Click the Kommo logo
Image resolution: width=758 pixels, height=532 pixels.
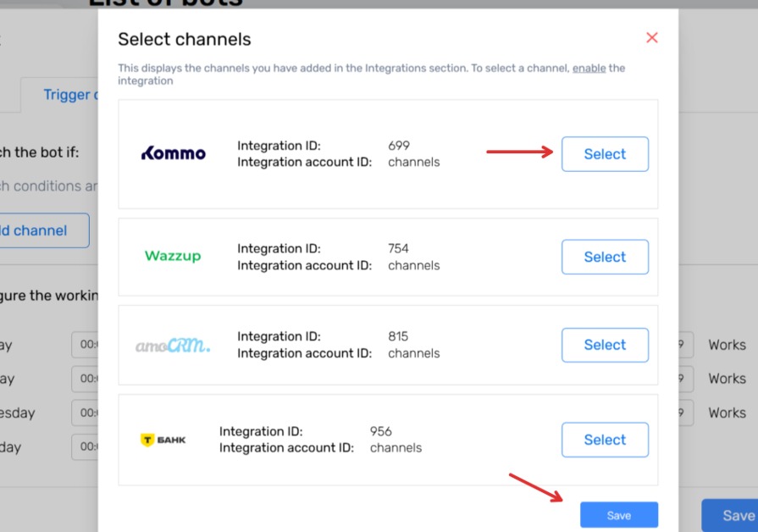[173, 153]
